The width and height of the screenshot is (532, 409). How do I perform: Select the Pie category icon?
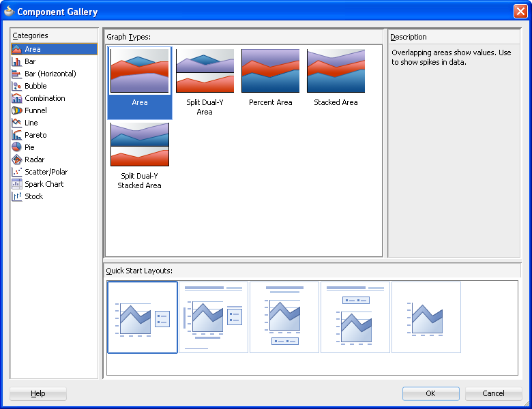16,147
